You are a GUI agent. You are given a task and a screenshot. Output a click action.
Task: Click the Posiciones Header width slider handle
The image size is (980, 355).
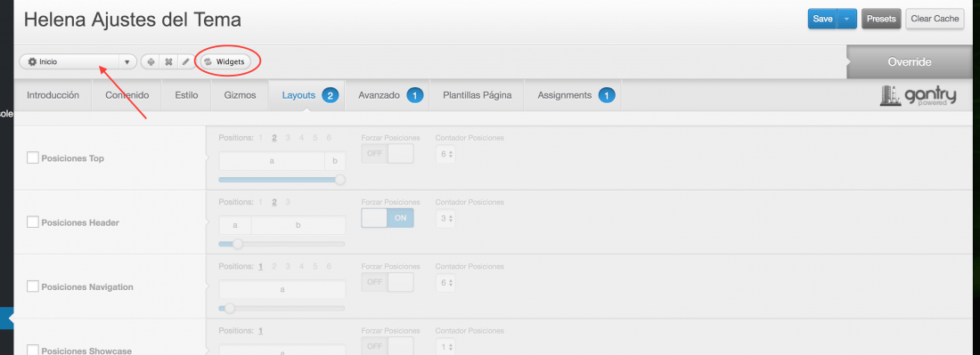pos(238,244)
